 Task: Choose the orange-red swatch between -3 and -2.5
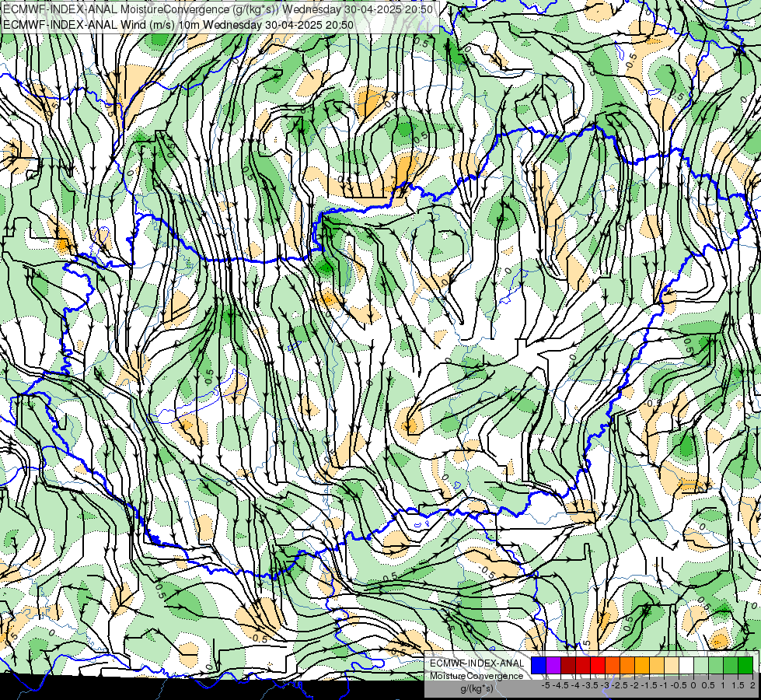click(x=613, y=666)
